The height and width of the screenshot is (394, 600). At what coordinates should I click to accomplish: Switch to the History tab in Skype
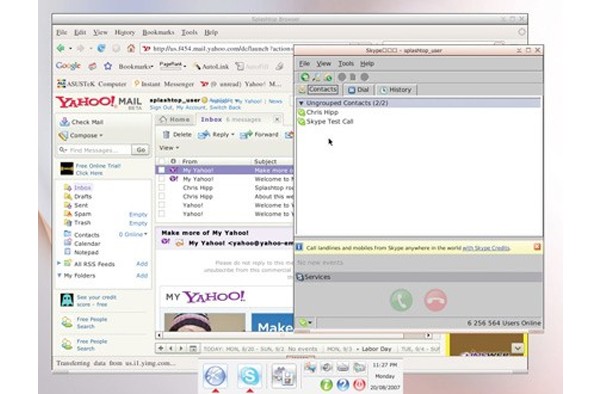[396, 90]
